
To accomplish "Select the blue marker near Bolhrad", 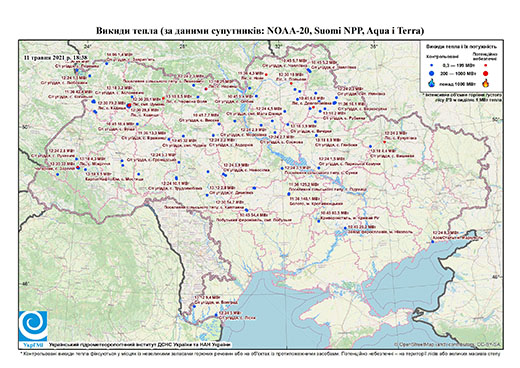I will point(194,306).
